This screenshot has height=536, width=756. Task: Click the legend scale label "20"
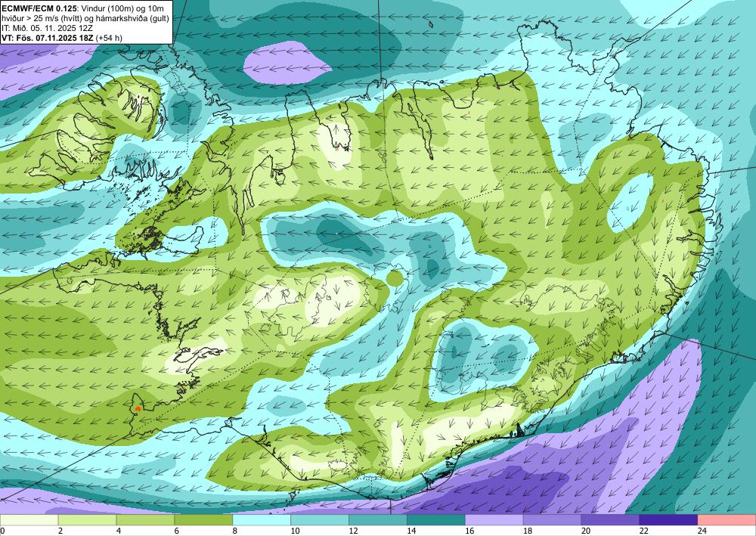click(586, 531)
